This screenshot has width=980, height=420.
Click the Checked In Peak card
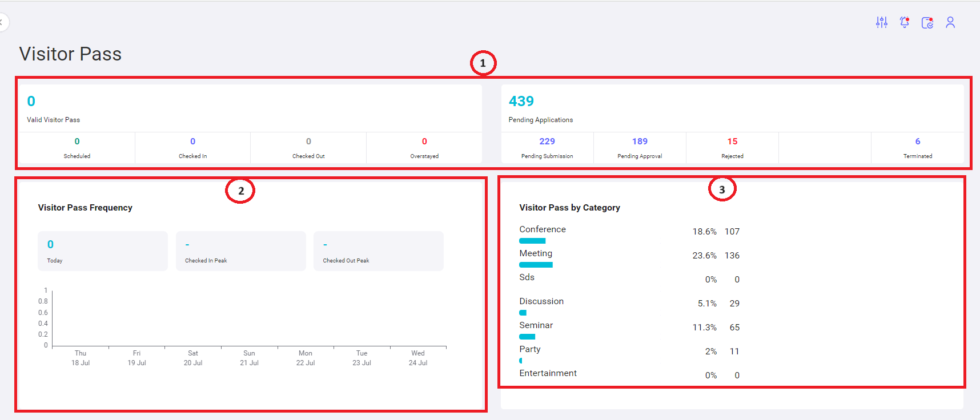(x=241, y=251)
